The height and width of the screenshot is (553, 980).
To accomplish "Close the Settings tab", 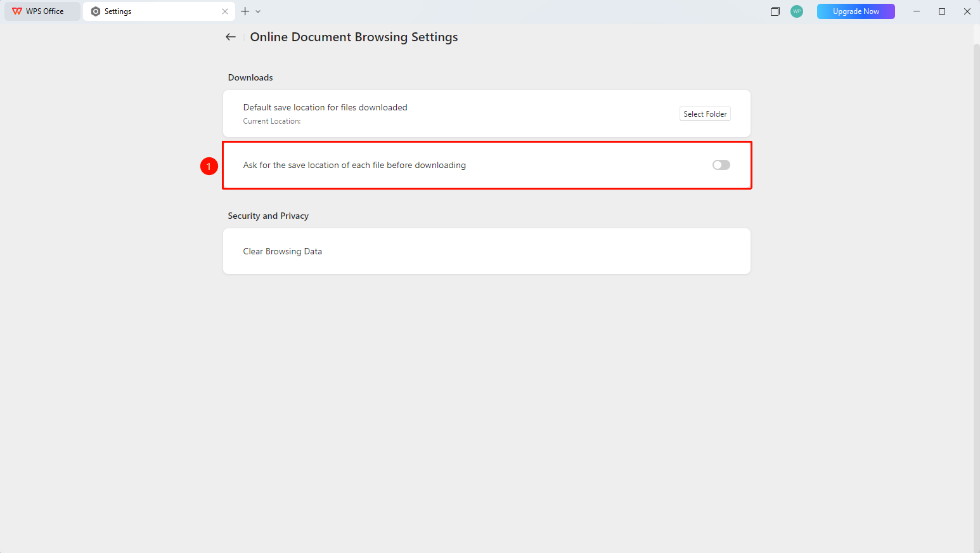I will tap(225, 11).
